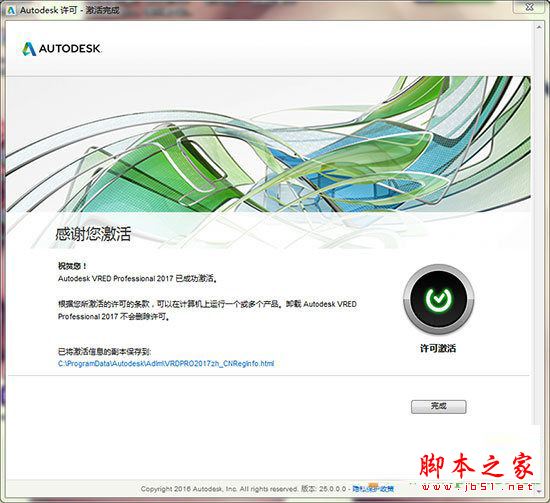Screen dimensions: 550x503
Task: Click the 已将激活信息的副本保存到 label
Action: (105, 351)
